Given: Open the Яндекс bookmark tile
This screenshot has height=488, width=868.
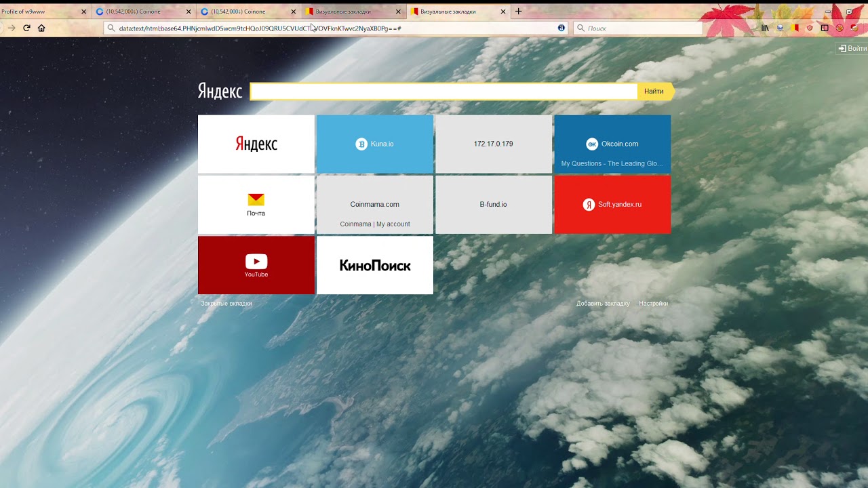Looking at the screenshot, I should click(x=256, y=144).
